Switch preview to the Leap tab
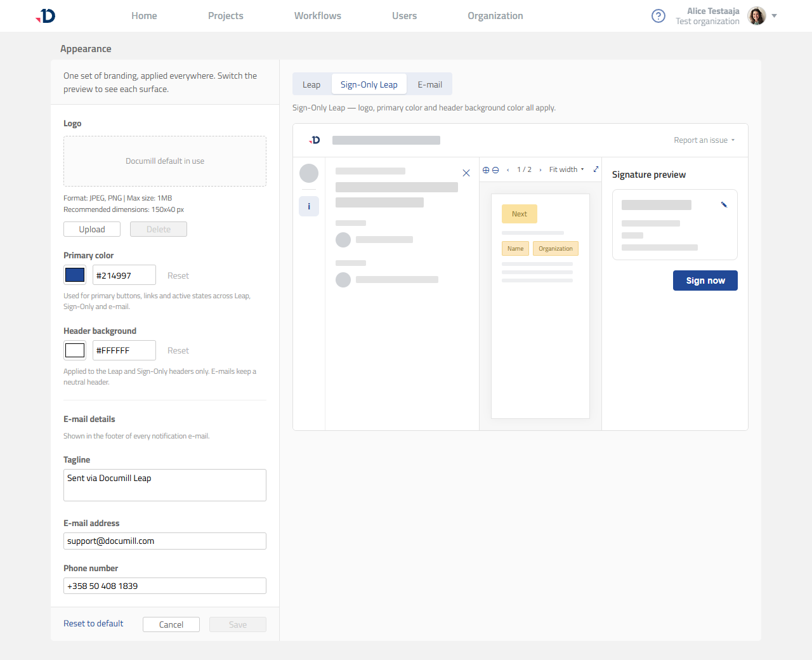Viewport: 812px width, 660px height. [x=311, y=84]
